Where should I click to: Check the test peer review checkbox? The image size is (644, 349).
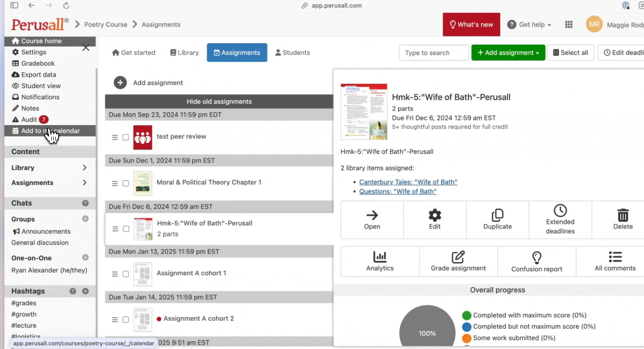[126, 137]
